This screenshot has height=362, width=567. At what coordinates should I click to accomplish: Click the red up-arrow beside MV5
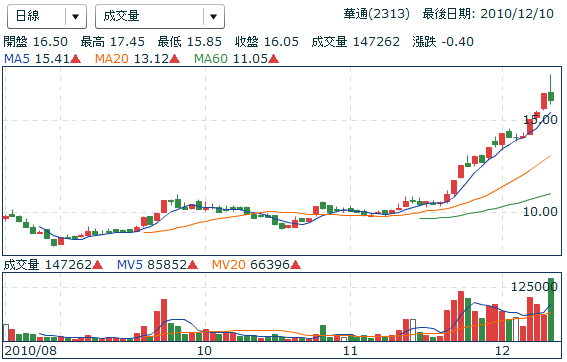pos(193,265)
